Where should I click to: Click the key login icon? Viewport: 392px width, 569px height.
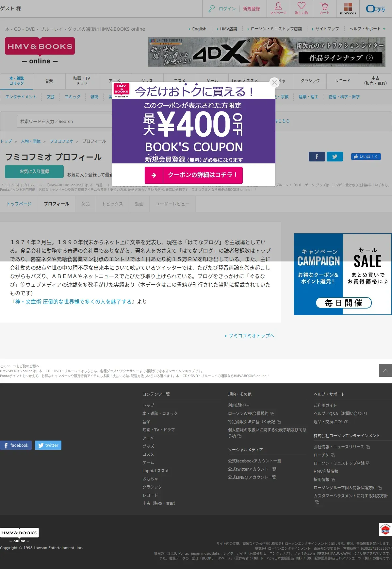(212, 9)
